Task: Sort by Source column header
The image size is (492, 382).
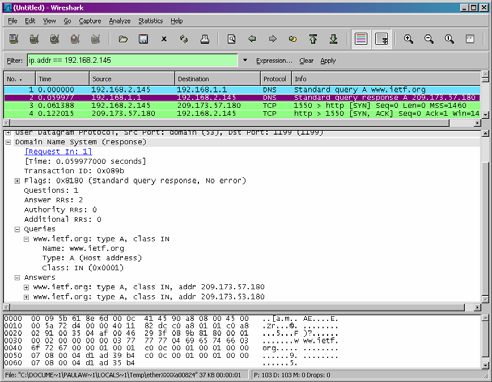Action: point(132,79)
